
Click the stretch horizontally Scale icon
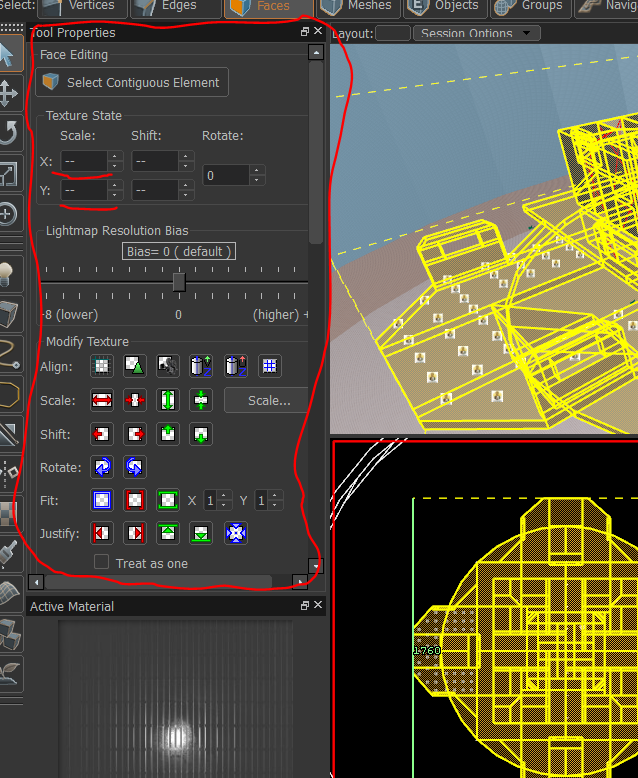[101, 401]
